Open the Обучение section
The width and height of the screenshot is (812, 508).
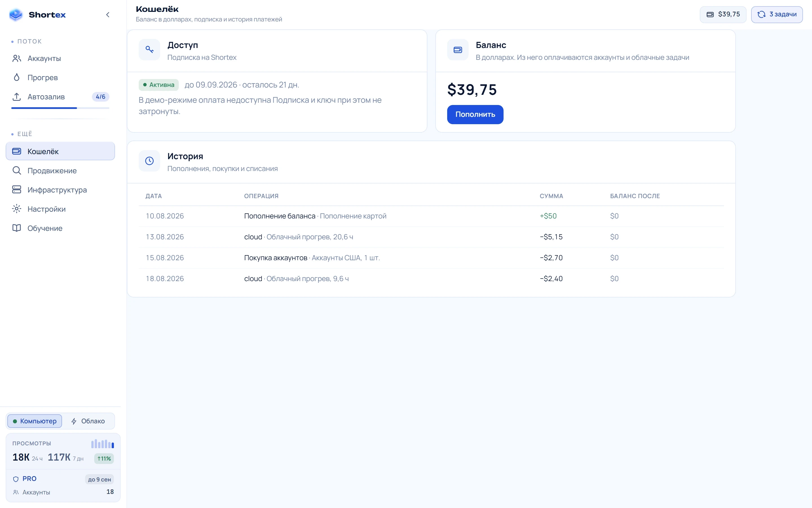(x=60, y=228)
